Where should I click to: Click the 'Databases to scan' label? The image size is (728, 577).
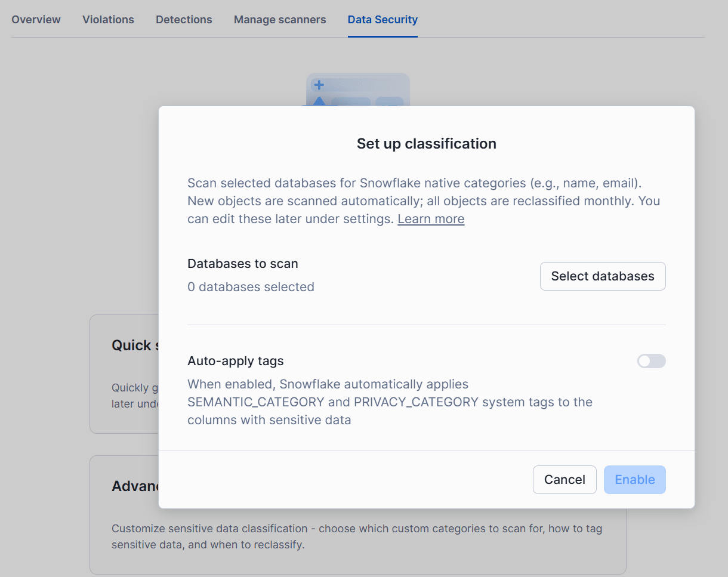click(x=243, y=264)
